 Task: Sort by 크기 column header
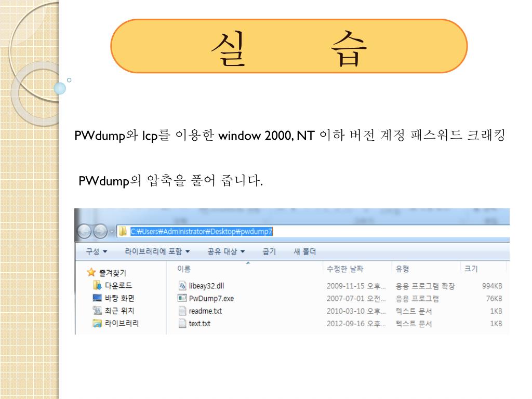click(471, 269)
